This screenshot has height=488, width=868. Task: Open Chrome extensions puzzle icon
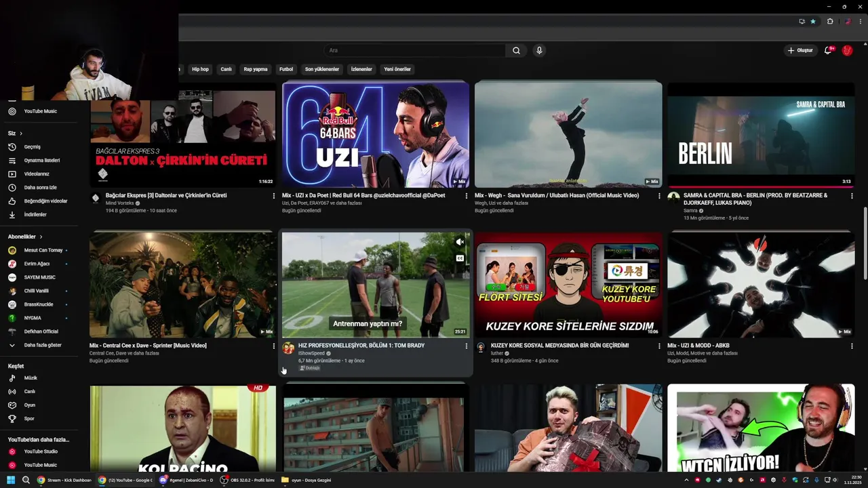[830, 21]
